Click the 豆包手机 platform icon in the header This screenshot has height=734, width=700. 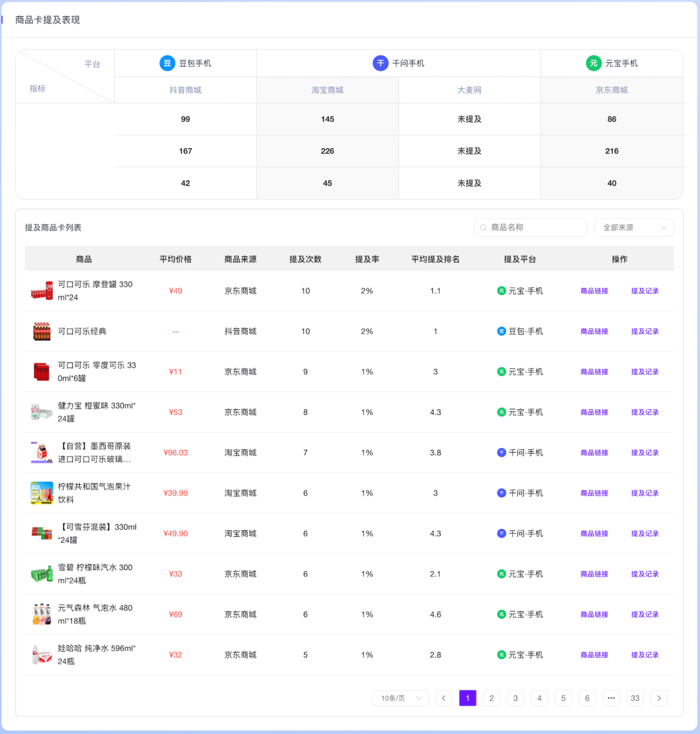click(167, 63)
